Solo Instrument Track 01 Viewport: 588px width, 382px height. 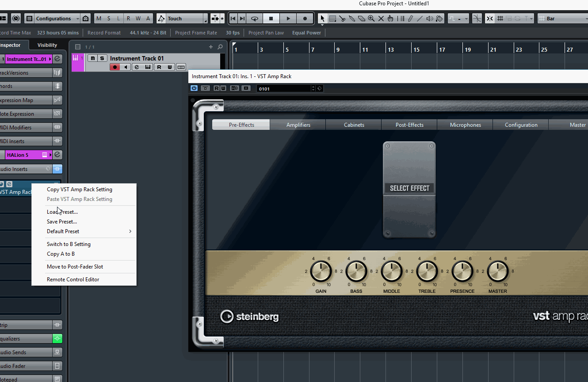point(102,58)
